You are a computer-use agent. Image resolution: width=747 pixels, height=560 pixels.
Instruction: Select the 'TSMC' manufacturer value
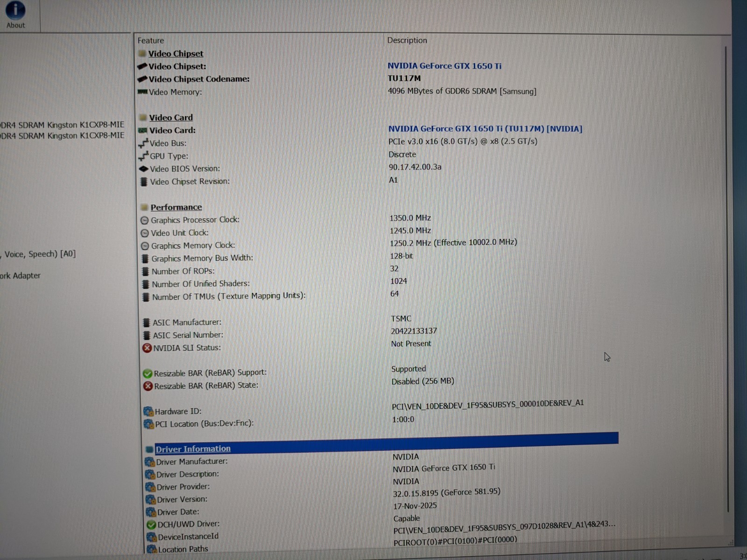pos(401,319)
